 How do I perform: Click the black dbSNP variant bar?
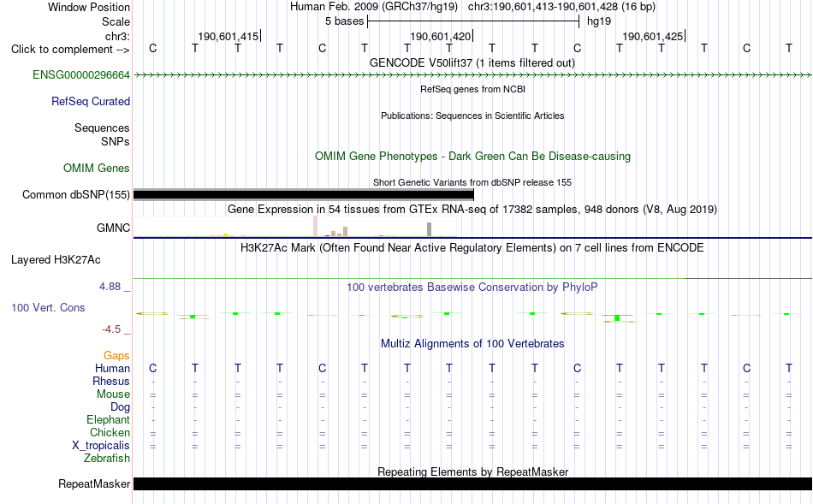304,195
